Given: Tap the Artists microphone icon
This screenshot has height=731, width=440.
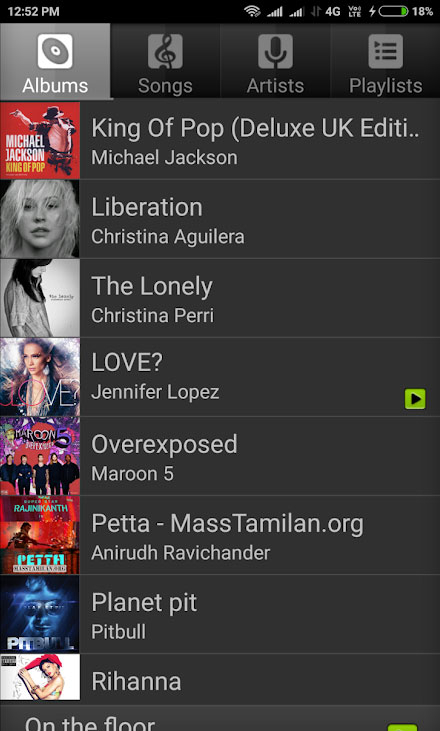Looking at the screenshot, I should point(275,51).
